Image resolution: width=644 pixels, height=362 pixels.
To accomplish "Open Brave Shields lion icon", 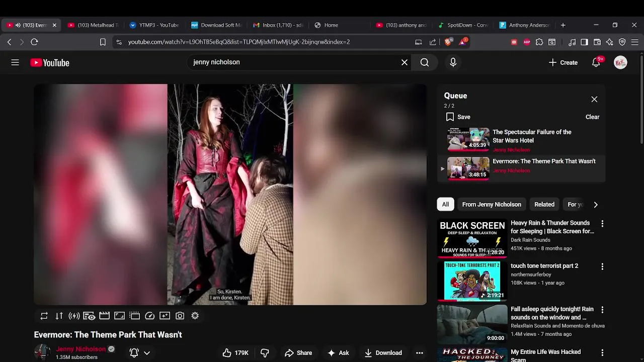I will [448, 42].
